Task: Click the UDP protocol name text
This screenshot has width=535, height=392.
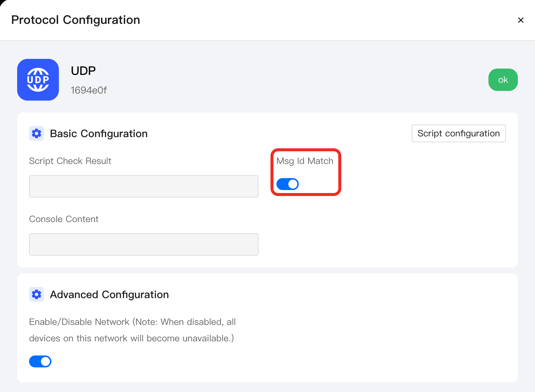Action: 83,70
